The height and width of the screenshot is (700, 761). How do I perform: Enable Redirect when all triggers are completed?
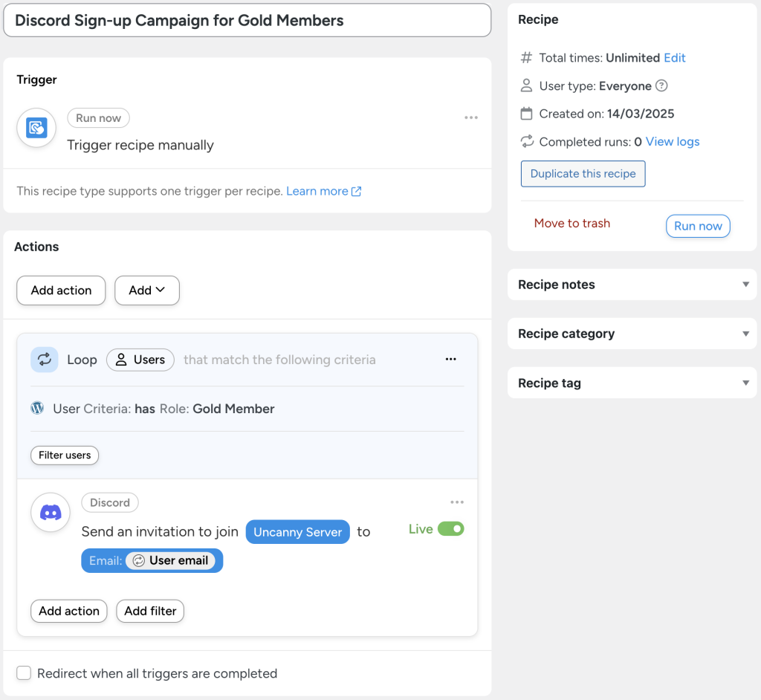tap(23, 673)
